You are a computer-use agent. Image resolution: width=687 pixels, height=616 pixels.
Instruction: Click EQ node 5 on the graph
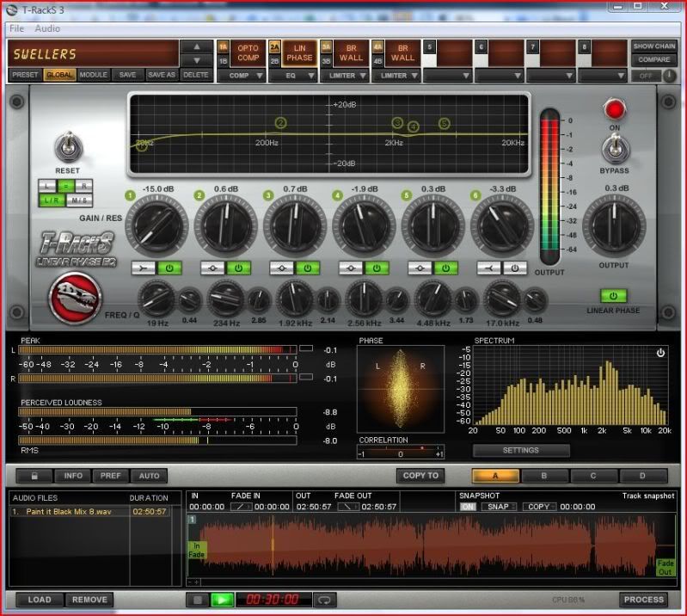(444, 124)
